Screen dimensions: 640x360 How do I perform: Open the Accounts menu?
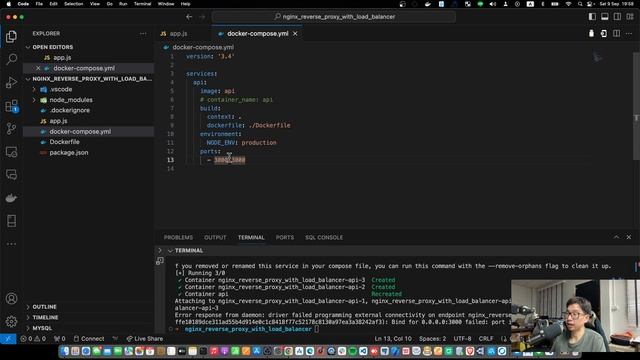(x=11, y=299)
